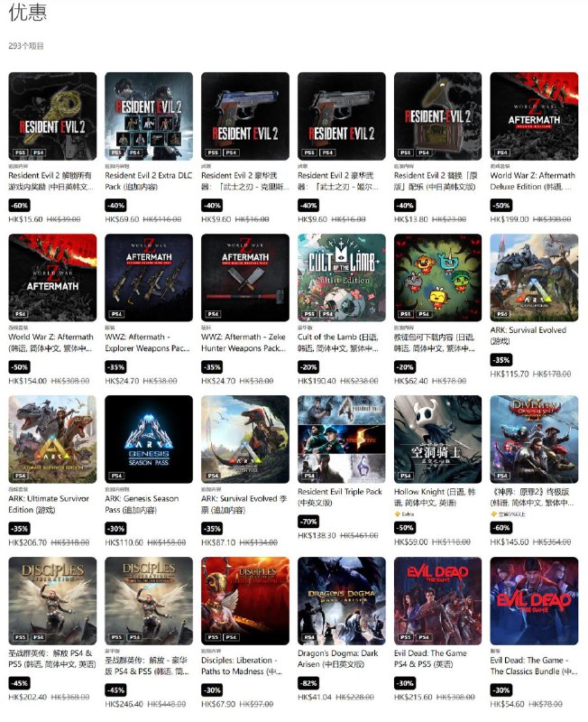Click ARK: Ultimate Survivor Edition title

pyautogui.click(x=49, y=504)
